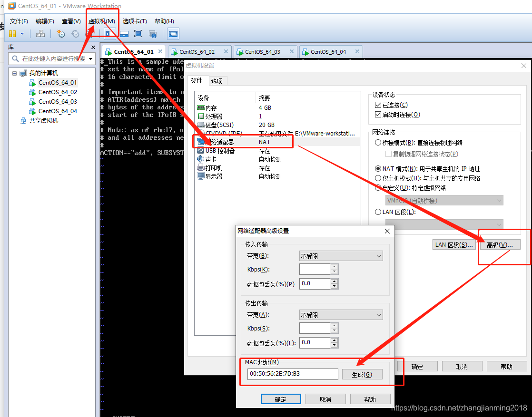Screen dimensions: 532x417
Task: Close the CentOS_64_03 tab
Action: coord(291,51)
